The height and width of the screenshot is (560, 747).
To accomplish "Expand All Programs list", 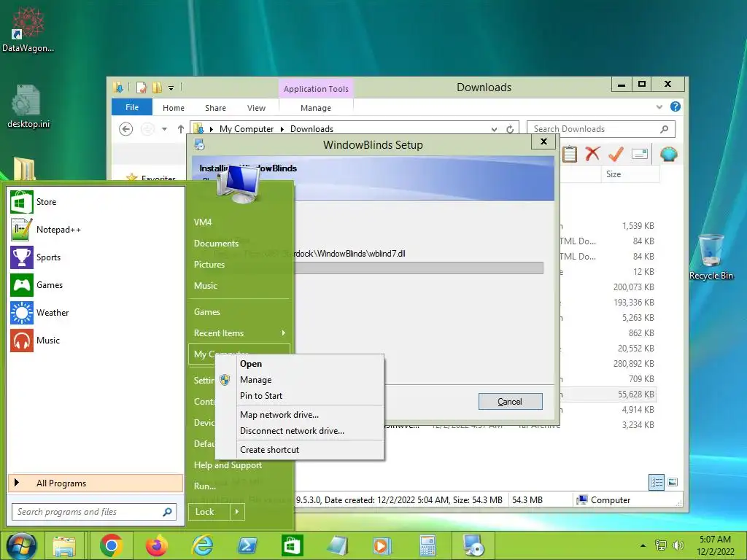I will [96, 483].
